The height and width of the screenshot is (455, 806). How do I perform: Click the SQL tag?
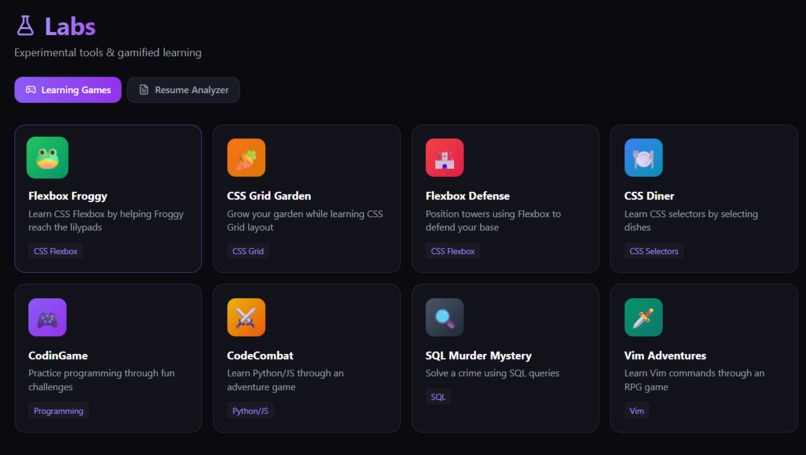pyautogui.click(x=438, y=397)
